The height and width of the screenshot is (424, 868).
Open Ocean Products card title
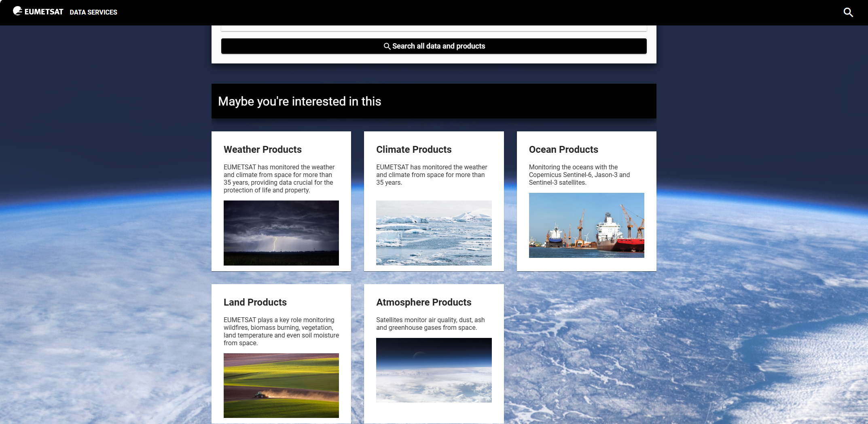(x=563, y=150)
